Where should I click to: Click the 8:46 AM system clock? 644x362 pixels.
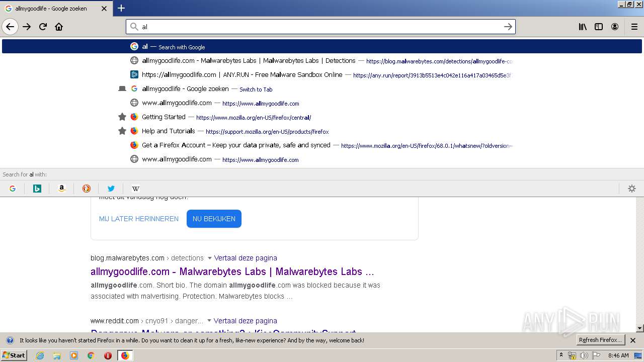[x=618, y=355]
